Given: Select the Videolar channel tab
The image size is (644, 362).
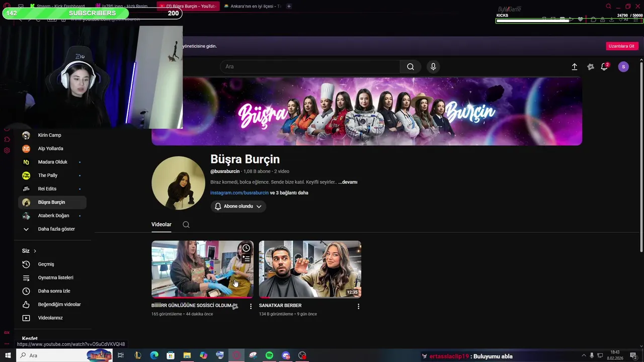Looking at the screenshot, I should pyautogui.click(x=162, y=224).
